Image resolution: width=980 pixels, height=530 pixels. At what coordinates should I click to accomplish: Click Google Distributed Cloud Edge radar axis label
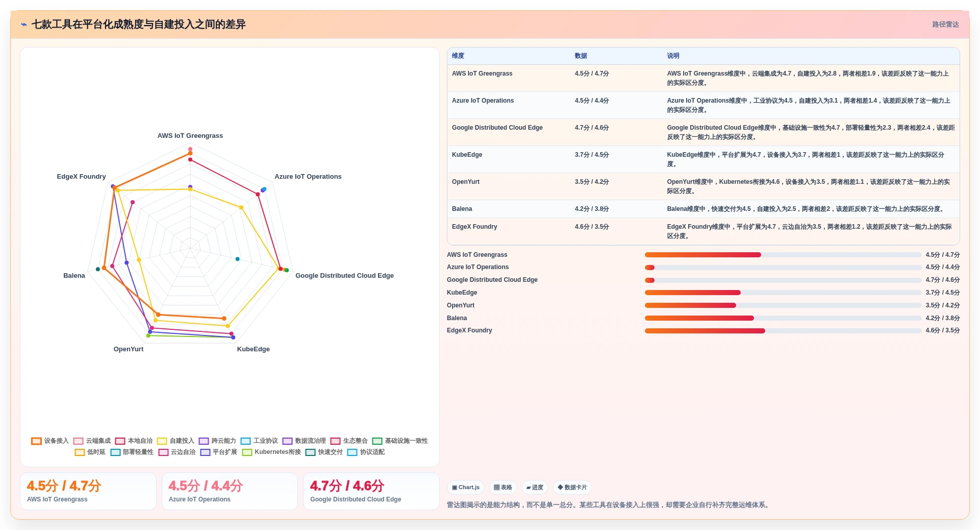pyautogui.click(x=344, y=276)
